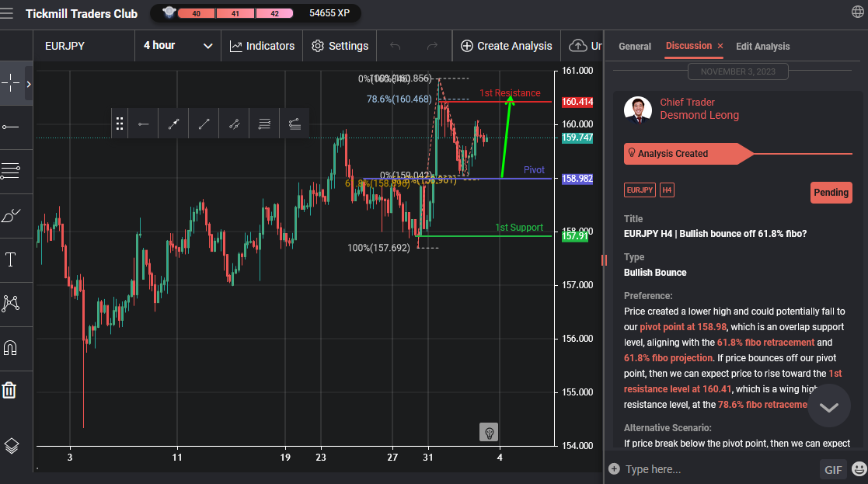Click the undo arrow

395,46
